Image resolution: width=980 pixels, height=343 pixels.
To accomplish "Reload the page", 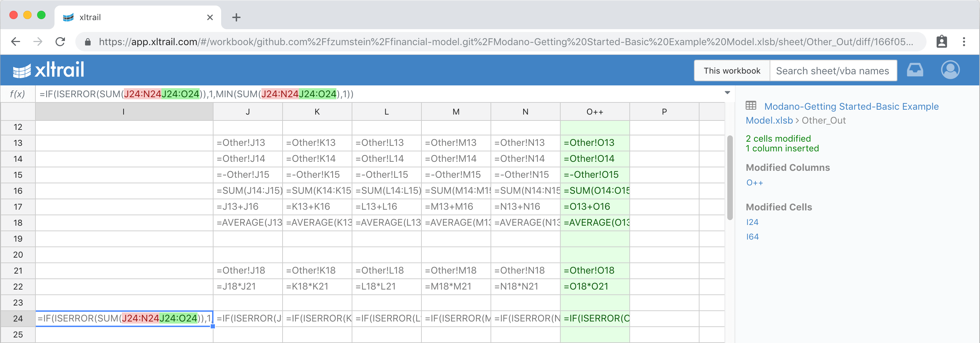I will pyautogui.click(x=61, y=42).
